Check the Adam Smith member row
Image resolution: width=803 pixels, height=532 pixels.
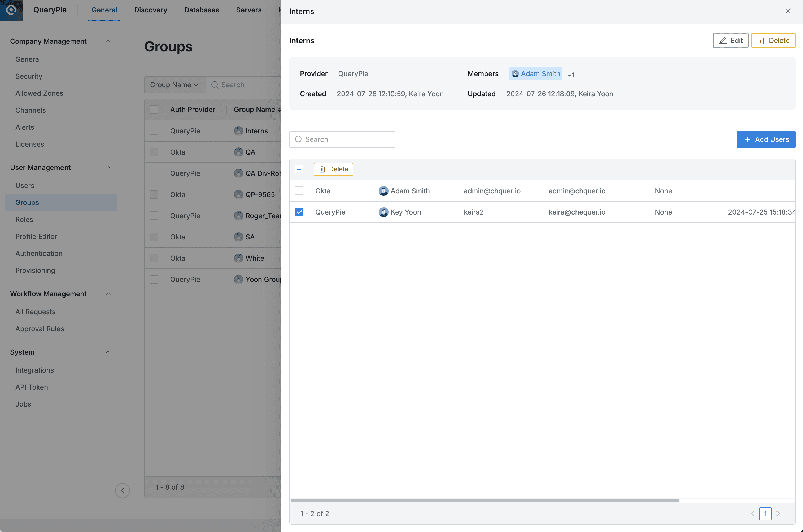pos(299,191)
